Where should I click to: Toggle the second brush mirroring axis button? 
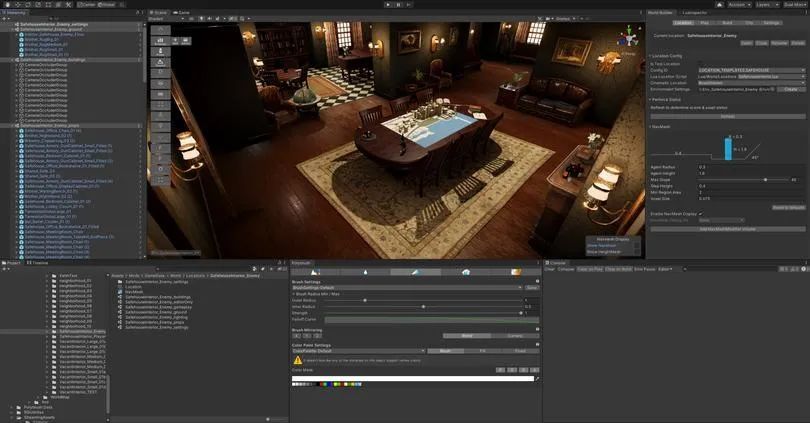[x=307, y=336]
